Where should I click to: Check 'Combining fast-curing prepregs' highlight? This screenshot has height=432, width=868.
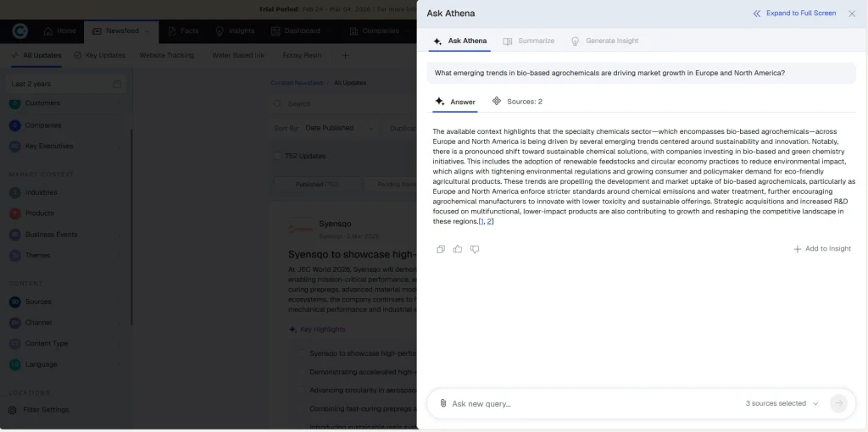coord(302,409)
